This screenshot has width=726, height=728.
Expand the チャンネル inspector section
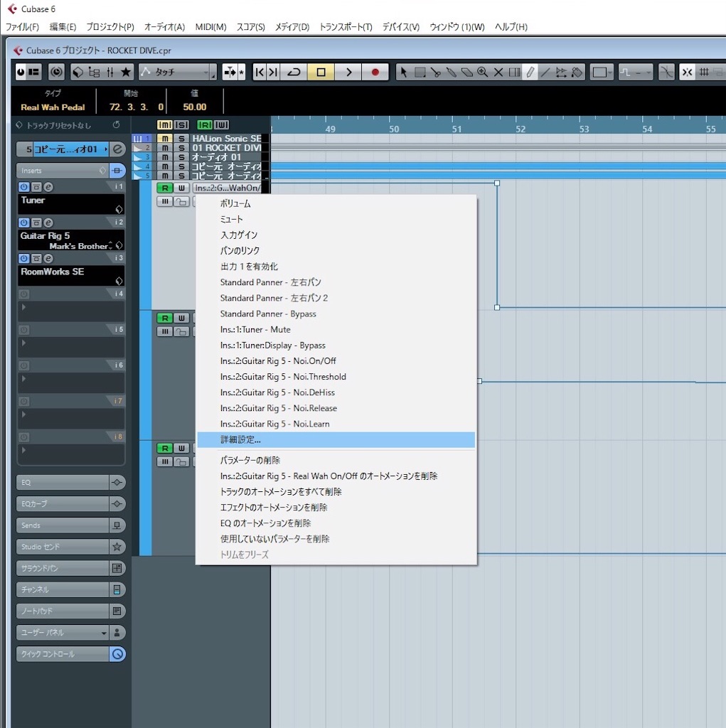click(63, 589)
